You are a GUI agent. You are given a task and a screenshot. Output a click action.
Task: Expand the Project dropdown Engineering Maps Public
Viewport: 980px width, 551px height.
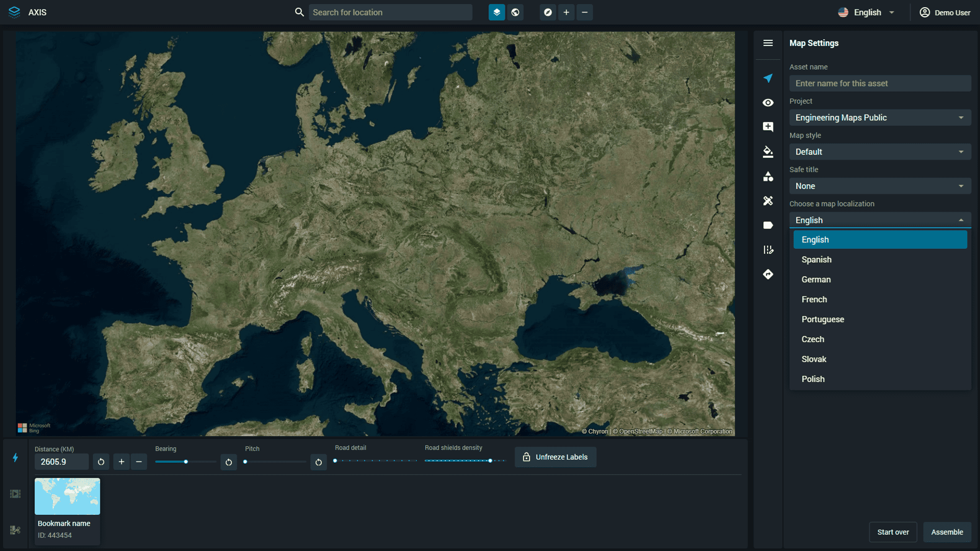click(879, 118)
